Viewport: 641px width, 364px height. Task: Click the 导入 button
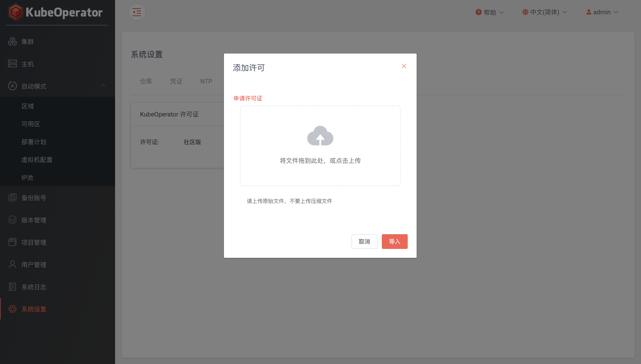point(395,242)
